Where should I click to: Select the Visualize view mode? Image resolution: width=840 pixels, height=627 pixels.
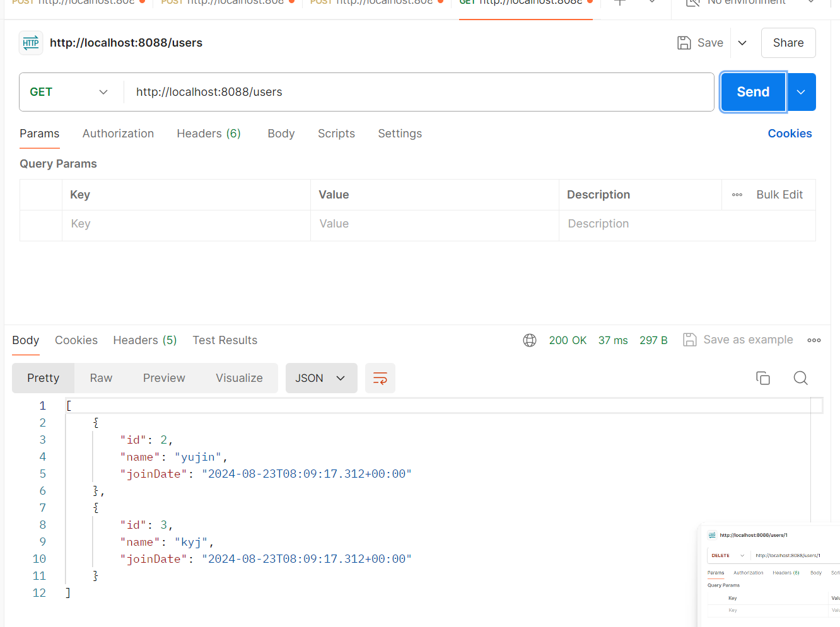tap(239, 378)
